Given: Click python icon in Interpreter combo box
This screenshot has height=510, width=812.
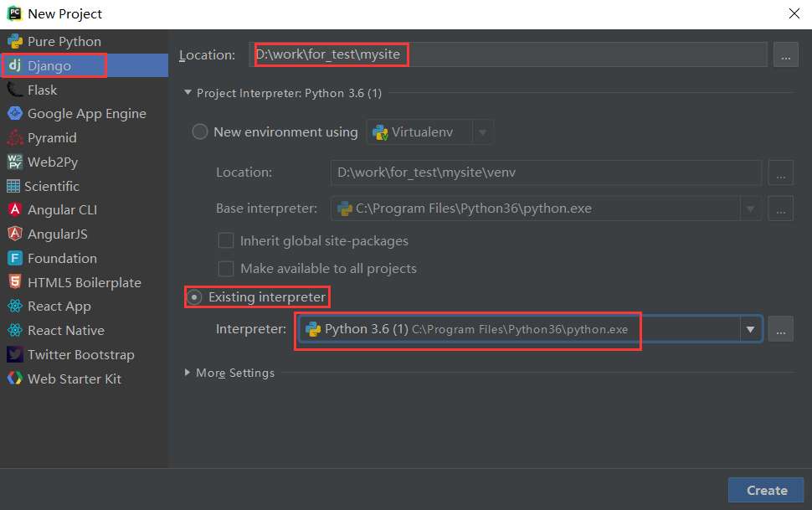Looking at the screenshot, I should point(313,329).
